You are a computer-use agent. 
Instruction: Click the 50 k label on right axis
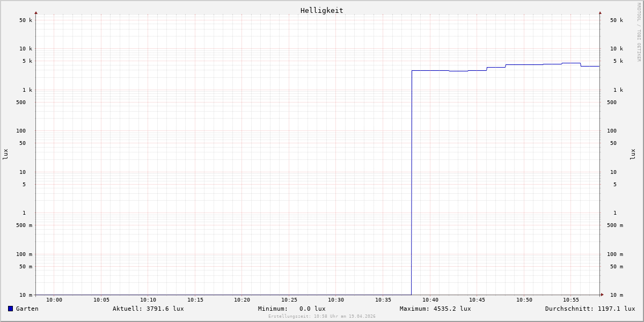click(617, 20)
